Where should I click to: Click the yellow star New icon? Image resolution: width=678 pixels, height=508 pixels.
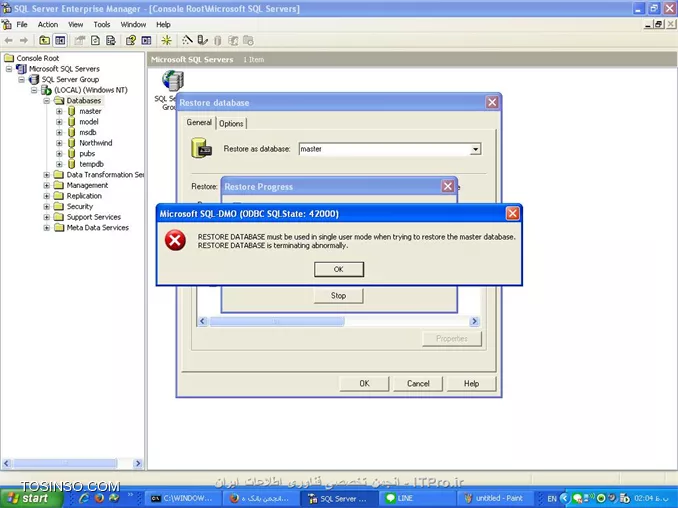166,41
